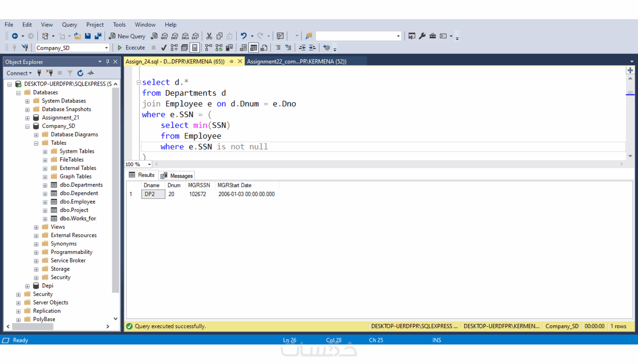Screen dimensions: 638x364
Task: Open the File menu
Action: click(x=9, y=24)
